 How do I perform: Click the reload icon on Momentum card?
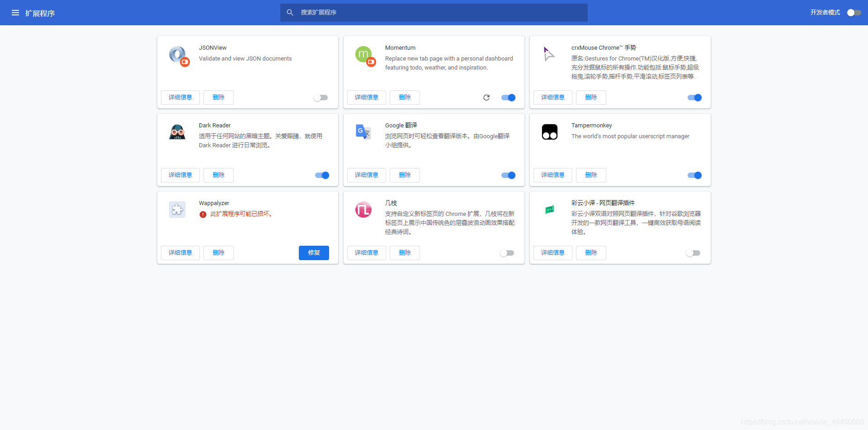point(487,98)
